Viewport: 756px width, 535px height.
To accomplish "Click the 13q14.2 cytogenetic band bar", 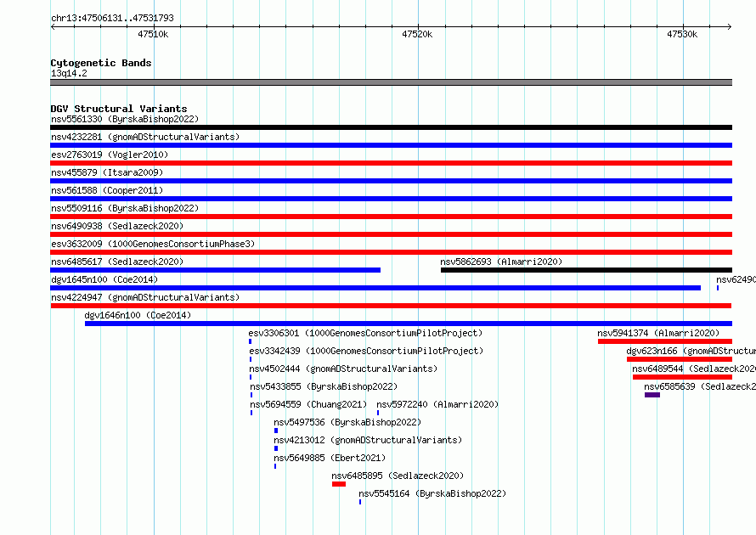I will click(x=391, y=83).
